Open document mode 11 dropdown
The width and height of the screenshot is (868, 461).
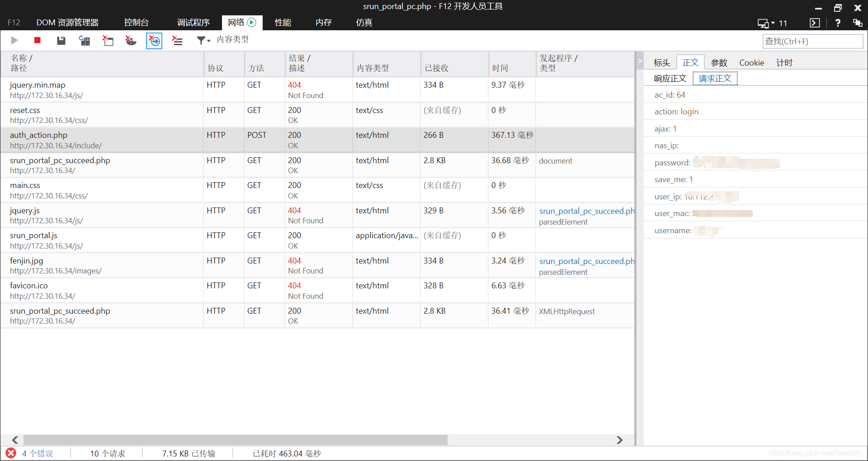773,23
